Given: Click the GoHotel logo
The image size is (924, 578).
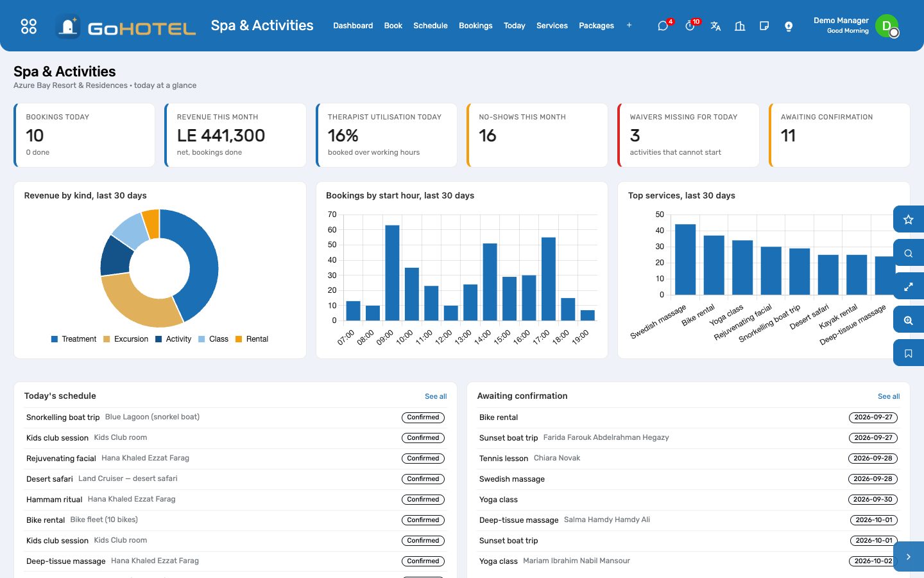Looking at the screenshot, I should coord(126,26).
